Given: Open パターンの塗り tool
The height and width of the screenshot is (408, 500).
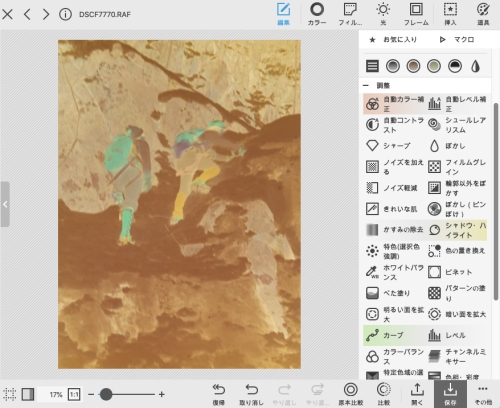Looking at the screenshot, I should (457, 293).
